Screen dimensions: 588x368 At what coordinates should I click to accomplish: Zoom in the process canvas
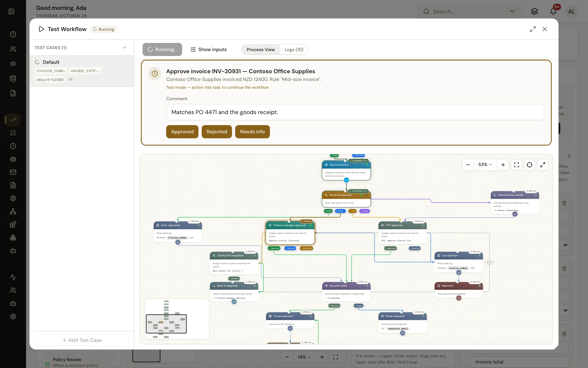pos(503,165)
